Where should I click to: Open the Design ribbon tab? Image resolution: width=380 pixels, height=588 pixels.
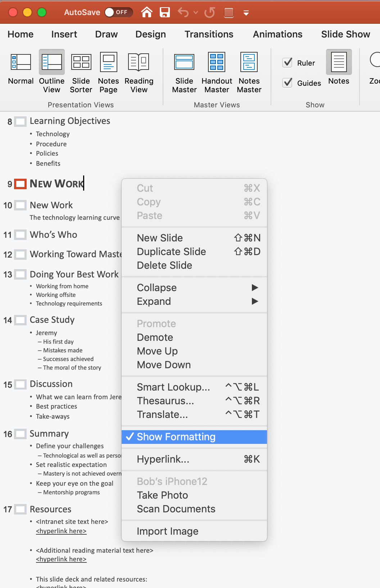point(150,34)
